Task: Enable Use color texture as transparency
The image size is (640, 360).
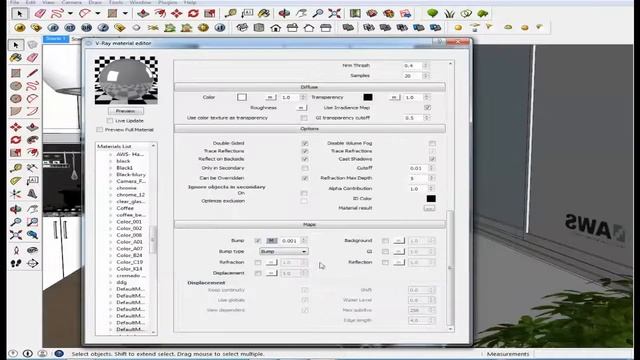Action: (304, 118)
